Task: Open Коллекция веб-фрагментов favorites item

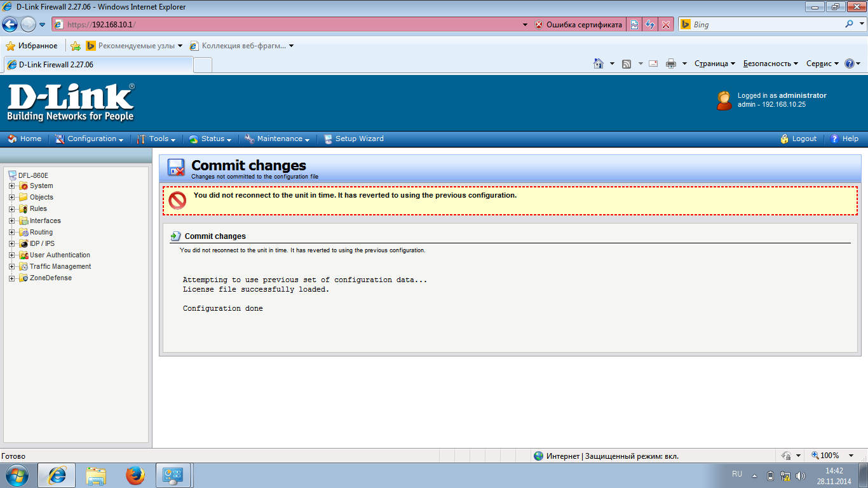Action: (241, 46)
